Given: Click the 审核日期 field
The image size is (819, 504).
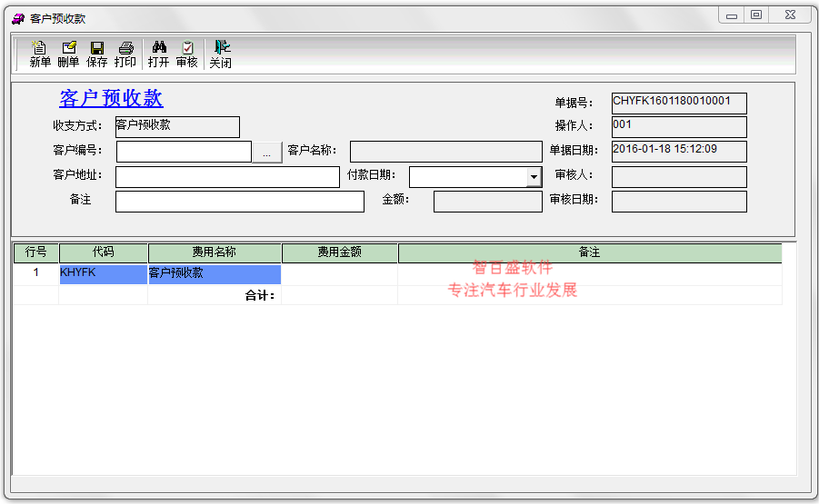Looking at the screenshot, I should [679, 202].
